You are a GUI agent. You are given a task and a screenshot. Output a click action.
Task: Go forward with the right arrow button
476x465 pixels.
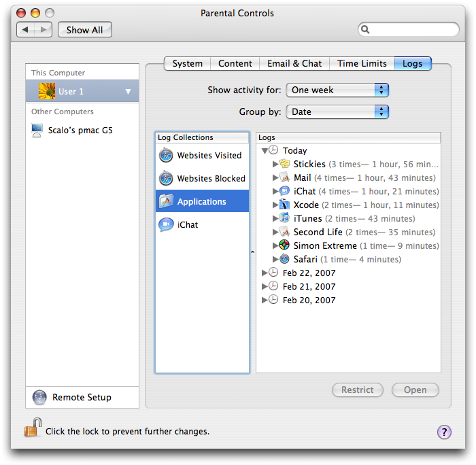(44, 30)
